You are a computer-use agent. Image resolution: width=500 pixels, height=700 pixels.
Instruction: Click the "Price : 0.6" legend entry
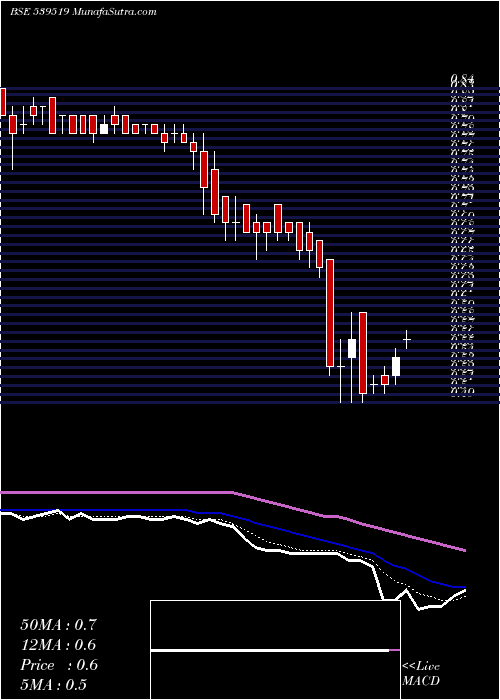(x=59, y=665)
